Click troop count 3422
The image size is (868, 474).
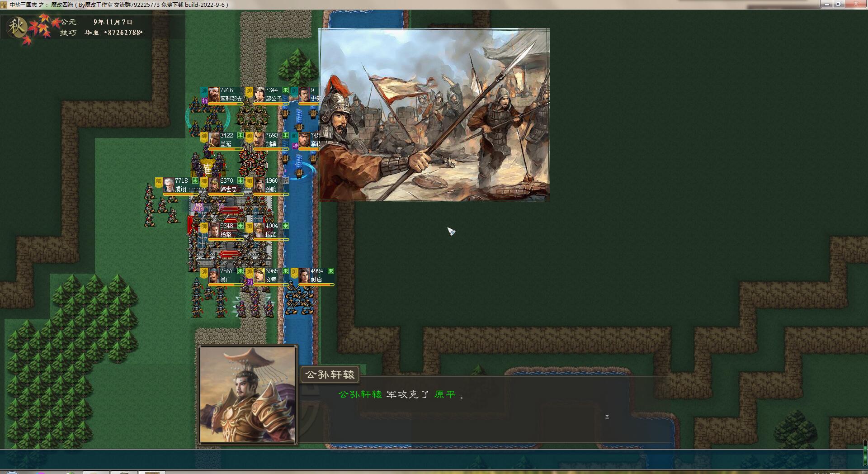coord(226,135)
